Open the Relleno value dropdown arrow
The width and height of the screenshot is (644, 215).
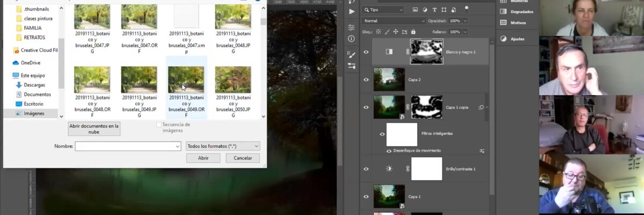point(465,32)
